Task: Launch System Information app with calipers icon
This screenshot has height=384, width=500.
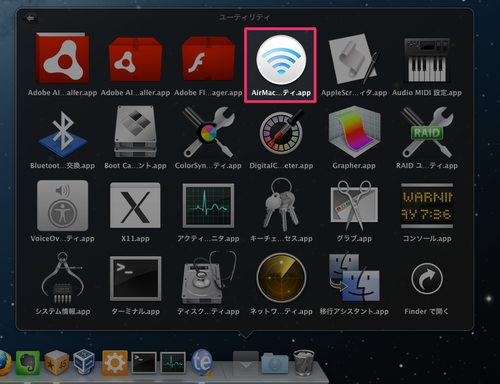Action: point(63,278)
